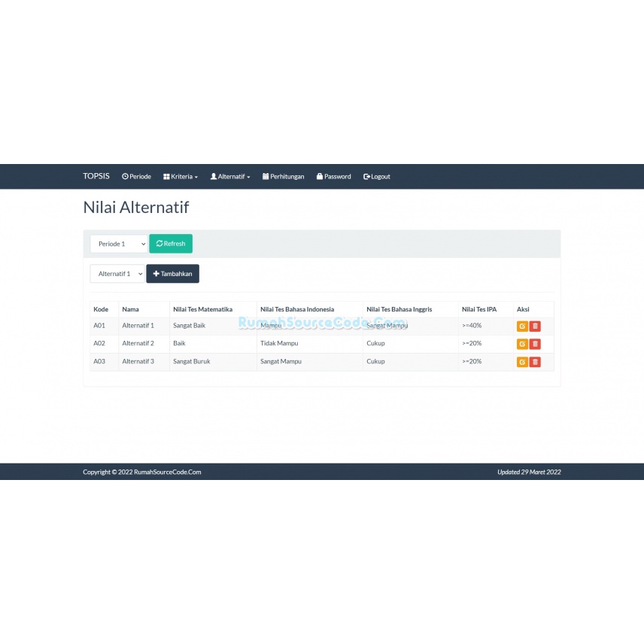The width and height of the screenshot is (644, 644).
Task: Open the Periode dropdown selector
Action: 119,244
